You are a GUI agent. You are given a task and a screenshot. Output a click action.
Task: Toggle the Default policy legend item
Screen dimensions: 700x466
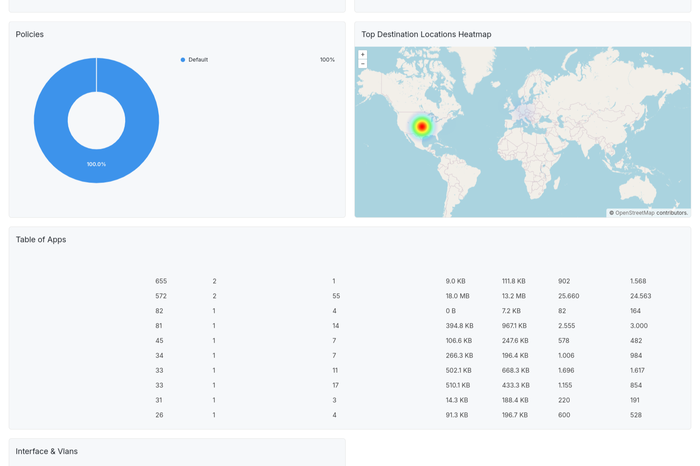click(198, 60)
